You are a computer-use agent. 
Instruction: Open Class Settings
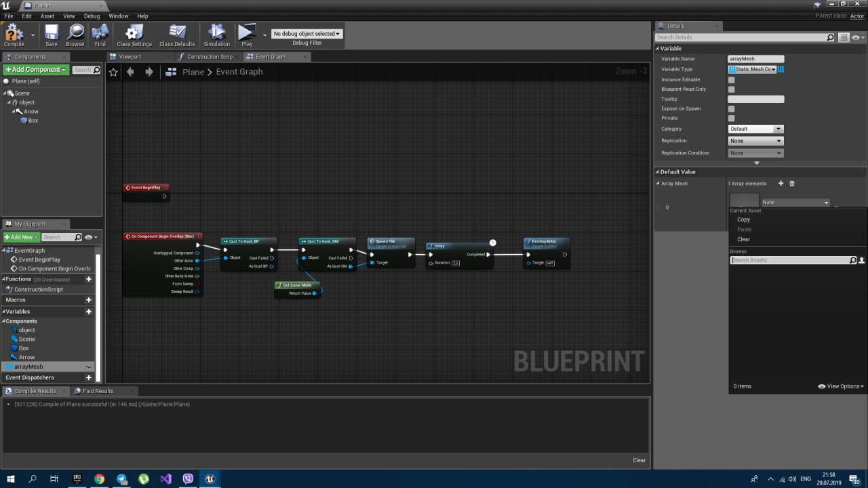134,35
